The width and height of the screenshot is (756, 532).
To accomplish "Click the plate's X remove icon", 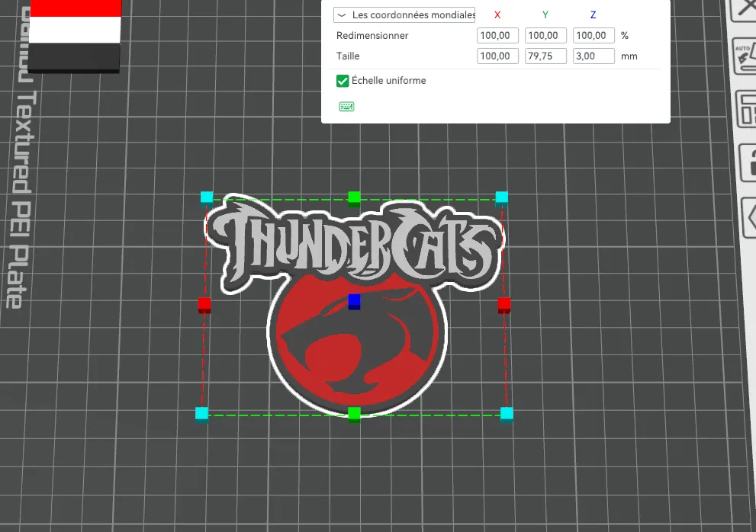I will [x=743, y=8].
